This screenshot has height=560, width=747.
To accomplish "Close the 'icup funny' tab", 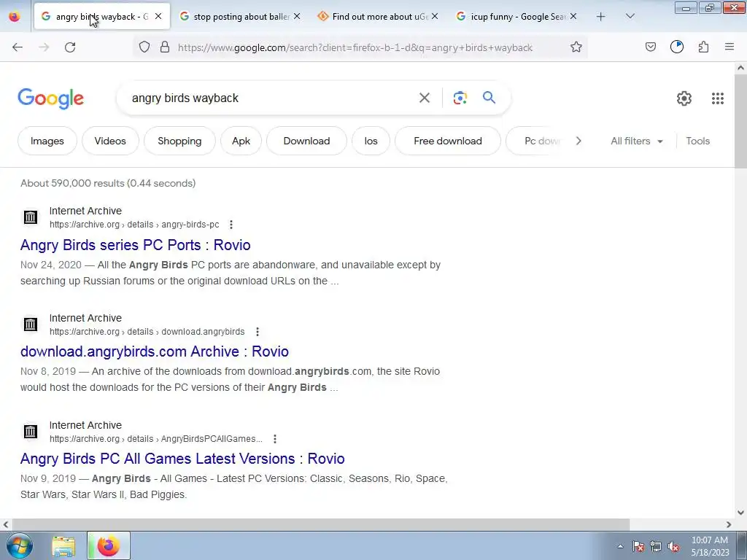I will (x=573, y=16).
